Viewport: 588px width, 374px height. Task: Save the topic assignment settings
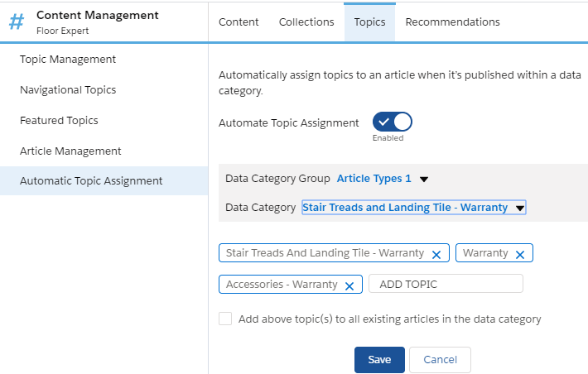[379, 360]
